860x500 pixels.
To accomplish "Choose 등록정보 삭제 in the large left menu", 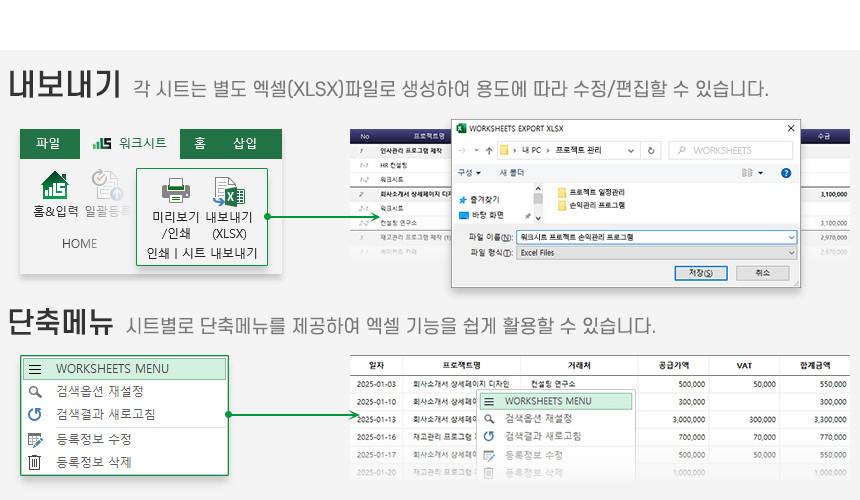I will coord(94,462).
